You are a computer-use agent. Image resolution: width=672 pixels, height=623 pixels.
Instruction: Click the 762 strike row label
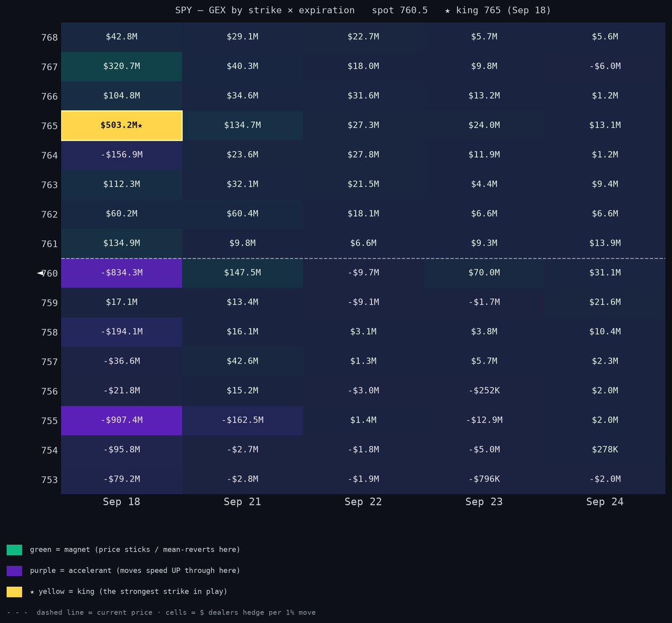49,214
